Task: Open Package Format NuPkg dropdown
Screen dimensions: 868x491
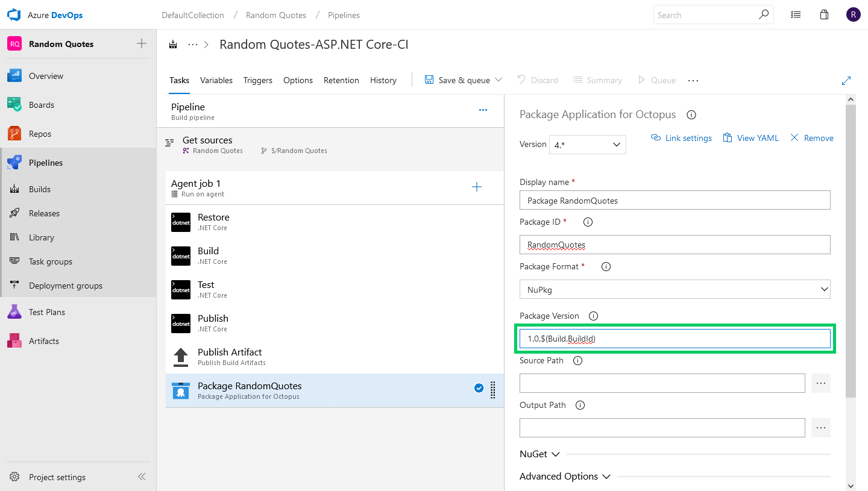Action: 675,289
